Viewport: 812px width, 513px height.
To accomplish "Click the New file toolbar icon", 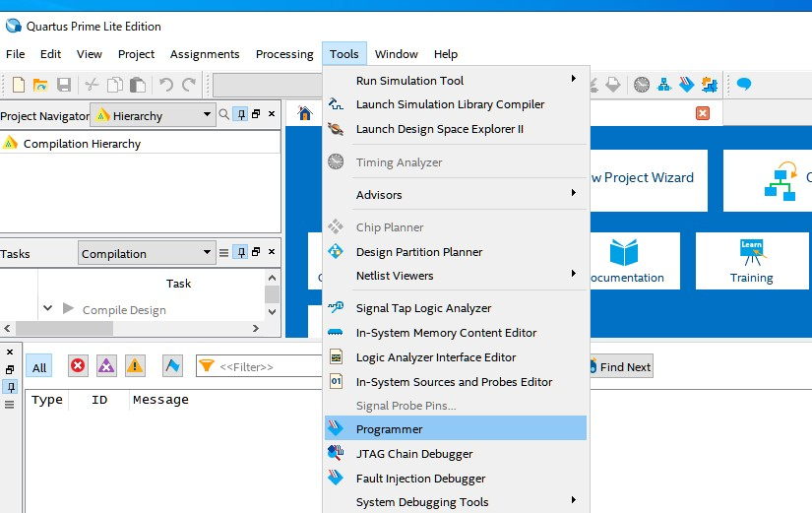I will (19, 85).
